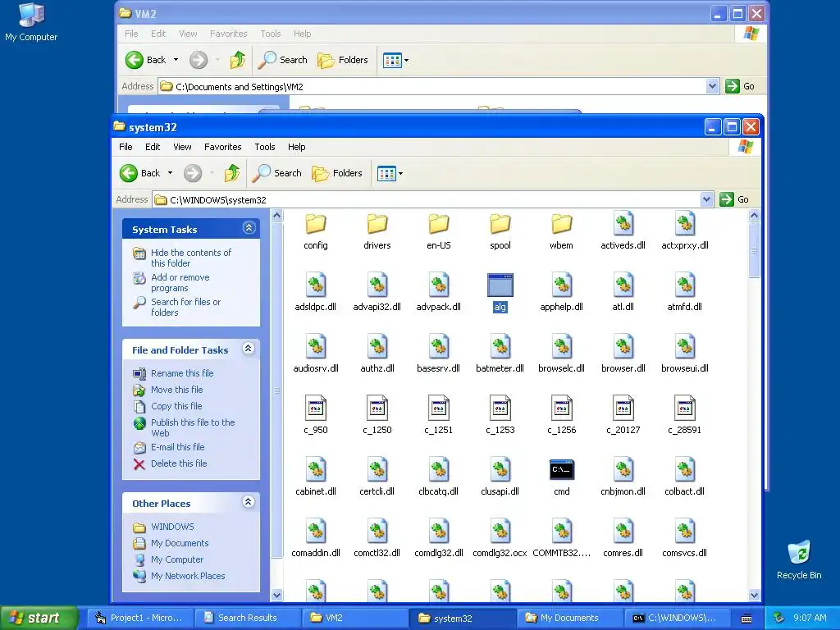Go to My Documents in Other Places
840x630 pixels.
[x=180, y=543]
